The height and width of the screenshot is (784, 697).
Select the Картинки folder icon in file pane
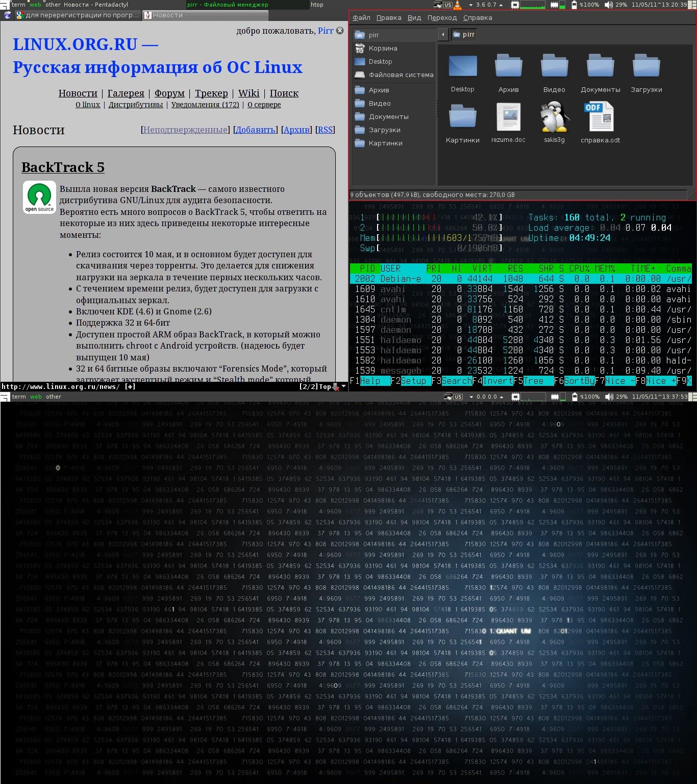[463, 117]
